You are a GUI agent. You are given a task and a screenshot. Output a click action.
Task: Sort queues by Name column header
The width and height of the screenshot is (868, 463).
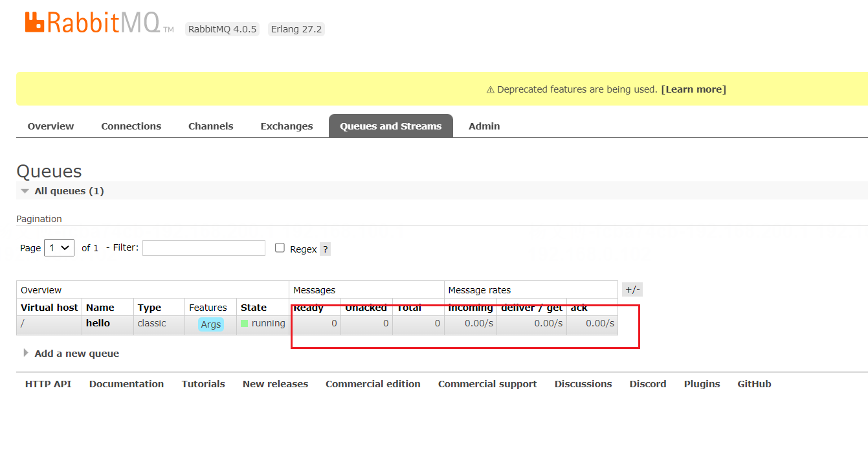pyautogui.click(x=100, y=308)
